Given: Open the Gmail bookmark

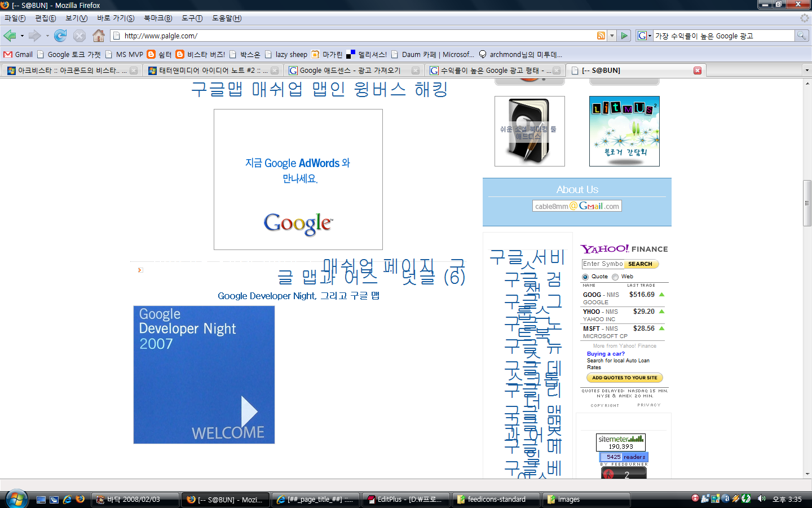Looking at the screenshot, I should pos(18,55).
